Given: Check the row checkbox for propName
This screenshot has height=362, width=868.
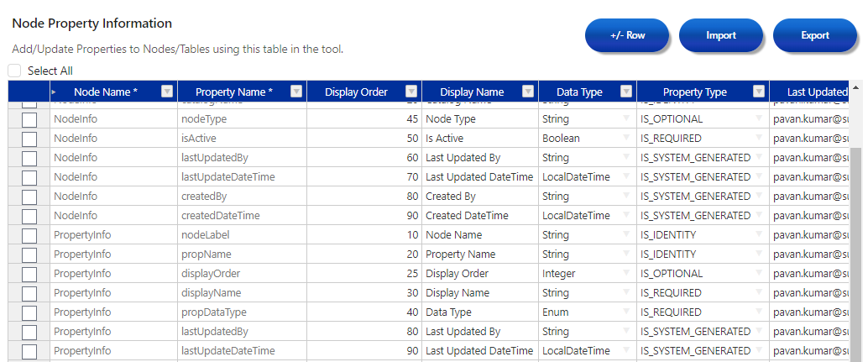Looking at the screenshot, I should tap(29, 255).
